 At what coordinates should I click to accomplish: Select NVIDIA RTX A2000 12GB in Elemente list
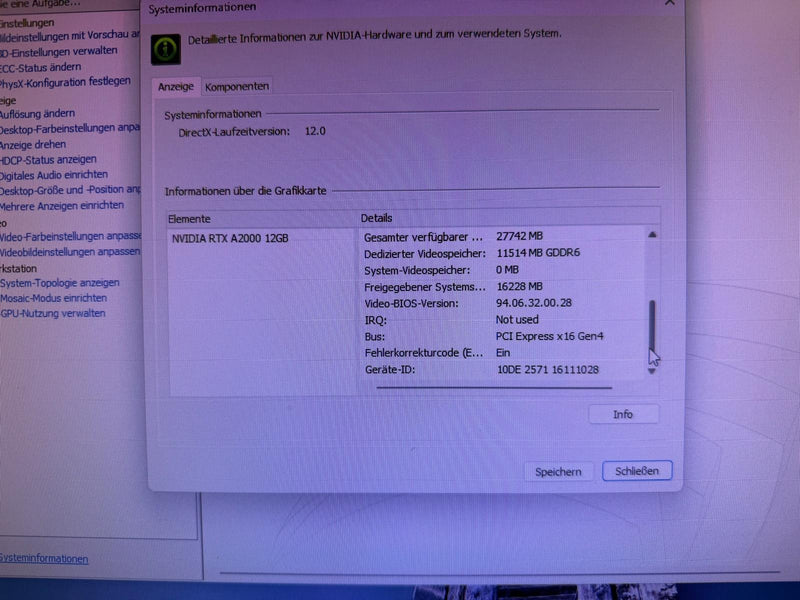(x=230, y=238)
